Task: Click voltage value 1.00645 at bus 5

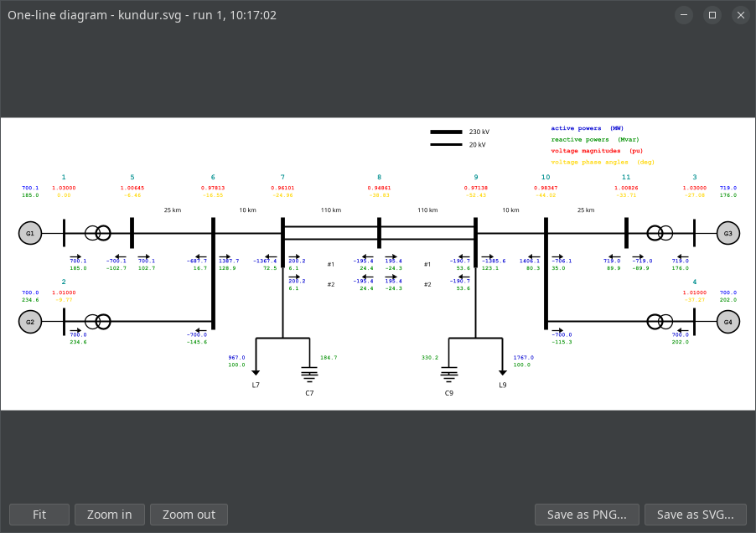Action: click(132, 188)
